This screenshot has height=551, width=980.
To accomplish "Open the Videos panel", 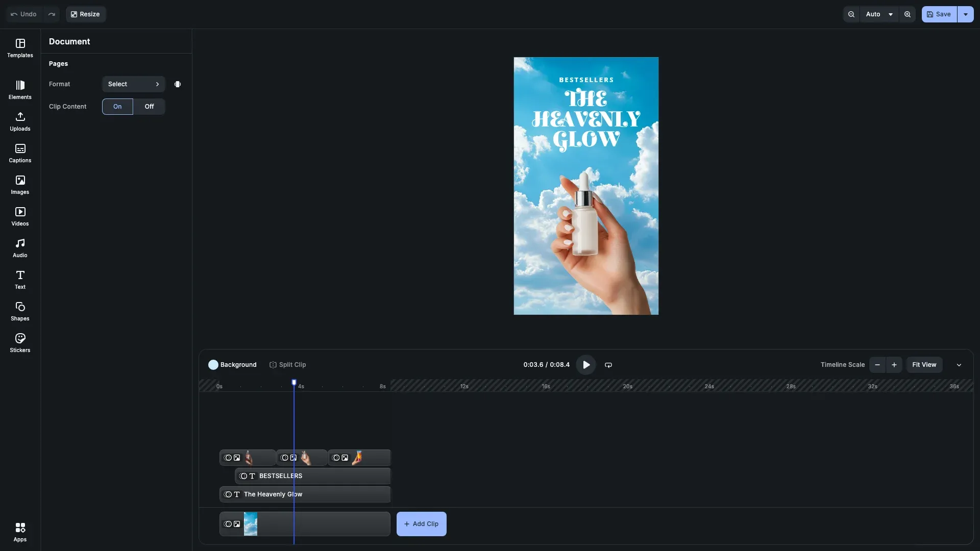I will (x=20, y=216).
